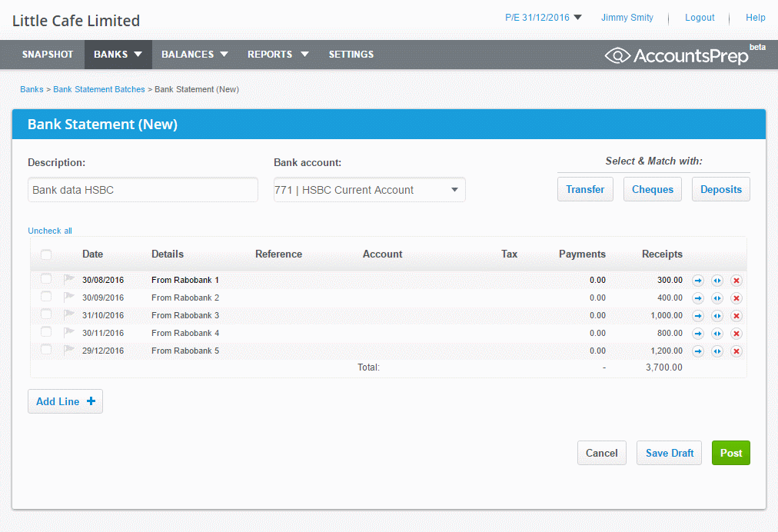Click the Receipts column header
This screenshot has width=778, height=532.
663,254
